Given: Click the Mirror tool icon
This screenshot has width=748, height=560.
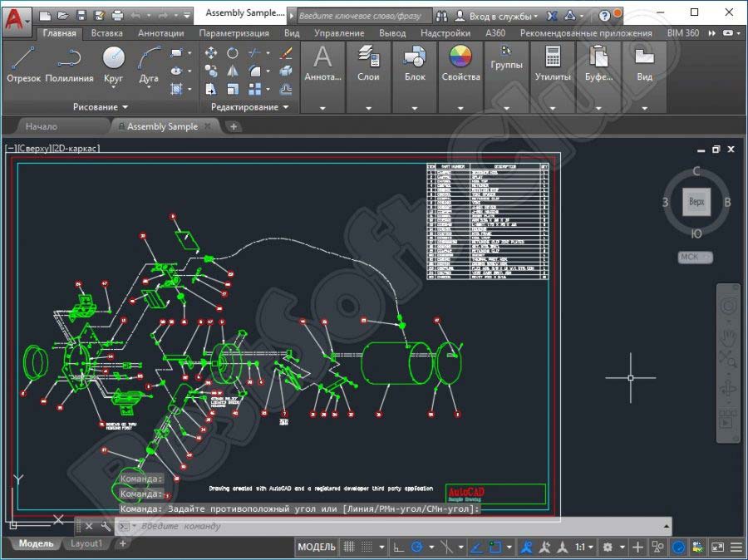Looking at the screenshot, I should pos(233,71).
